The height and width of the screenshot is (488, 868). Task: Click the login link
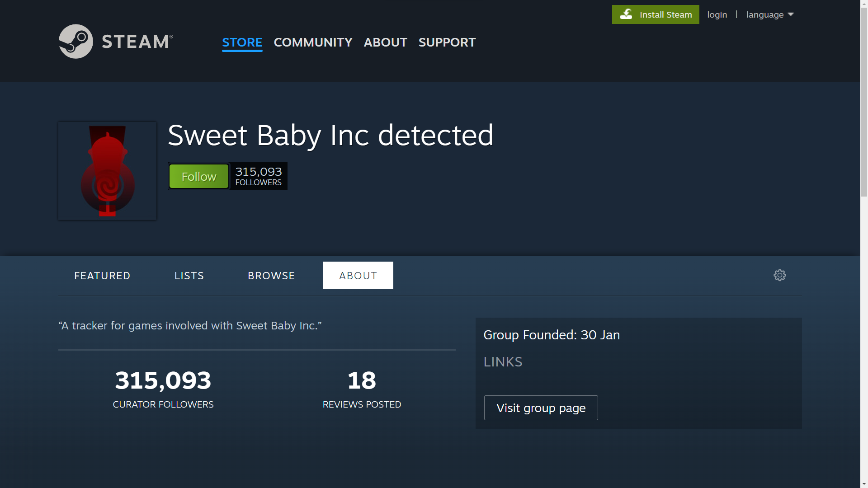[717, 14]
